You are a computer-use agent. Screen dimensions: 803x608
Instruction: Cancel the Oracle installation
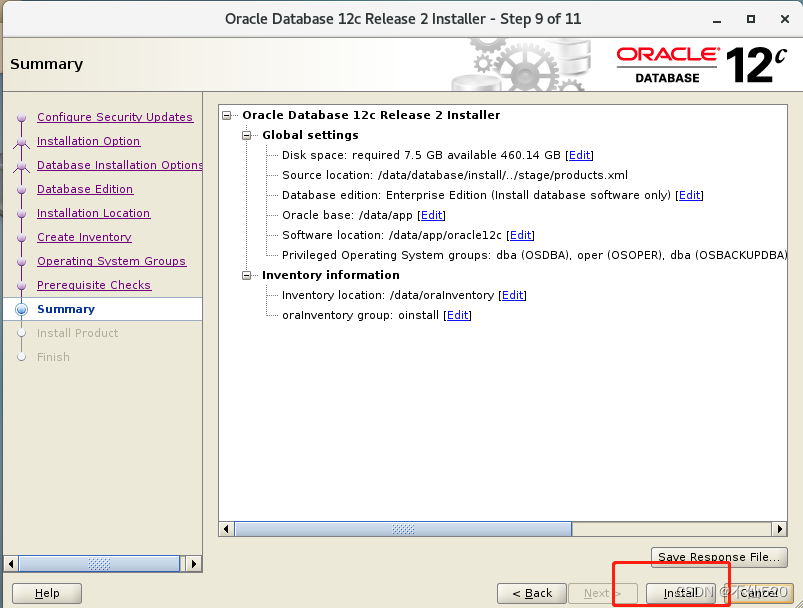coord(758,592)
